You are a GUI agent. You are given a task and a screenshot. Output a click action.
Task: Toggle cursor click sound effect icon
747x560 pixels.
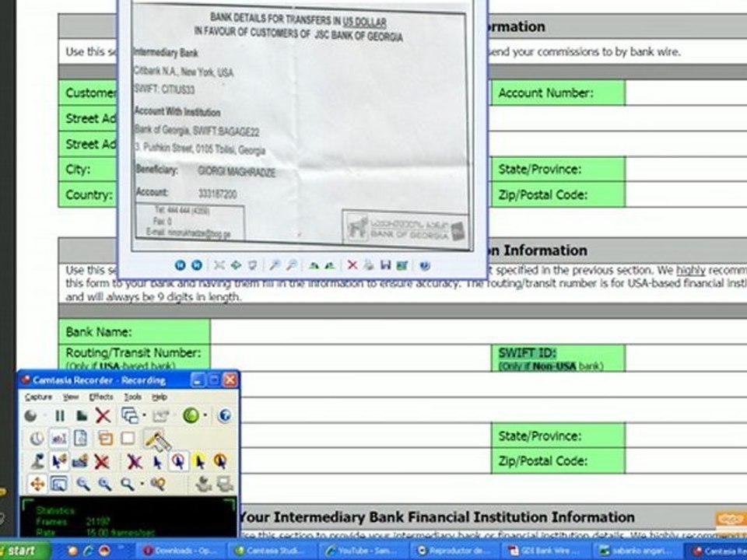click(x=59, y=461)
